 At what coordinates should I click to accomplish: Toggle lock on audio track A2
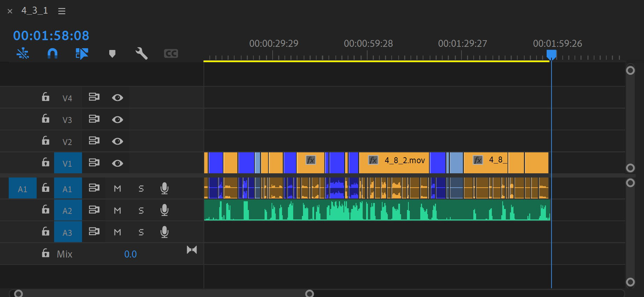click(x=45, y=209)
